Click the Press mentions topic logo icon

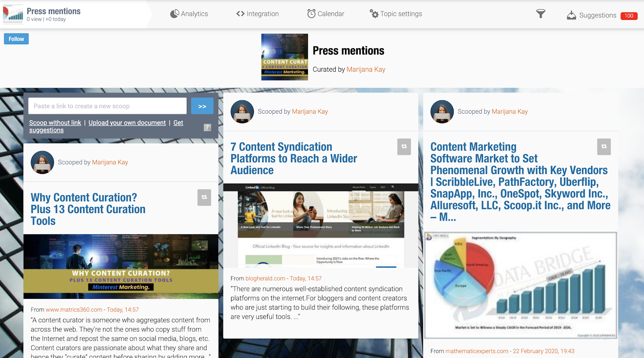(x=13, y=14)
